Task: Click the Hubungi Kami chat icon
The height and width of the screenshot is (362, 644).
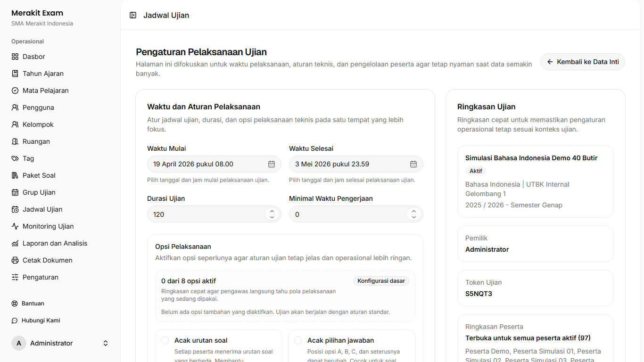Action: pyautogui.click(x=15, y=321)
